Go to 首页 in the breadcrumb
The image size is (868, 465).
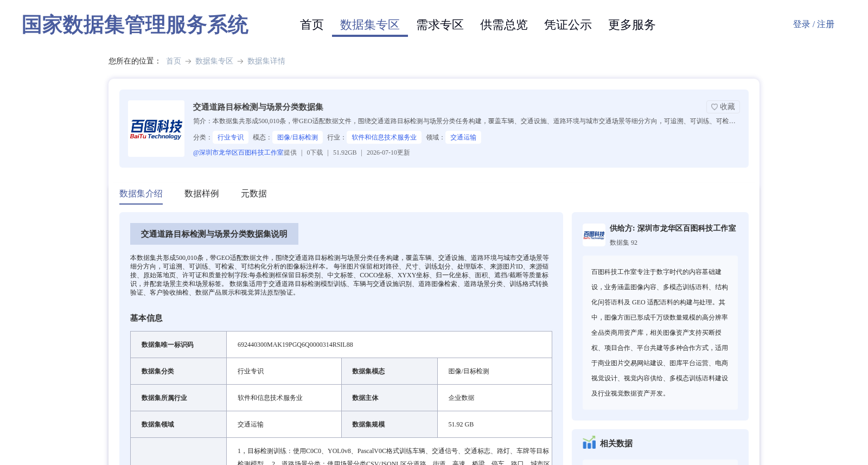click(174, 61)
